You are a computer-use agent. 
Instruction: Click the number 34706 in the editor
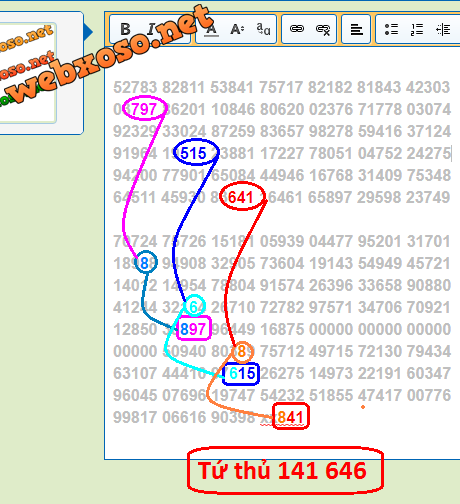click(380, 307)
